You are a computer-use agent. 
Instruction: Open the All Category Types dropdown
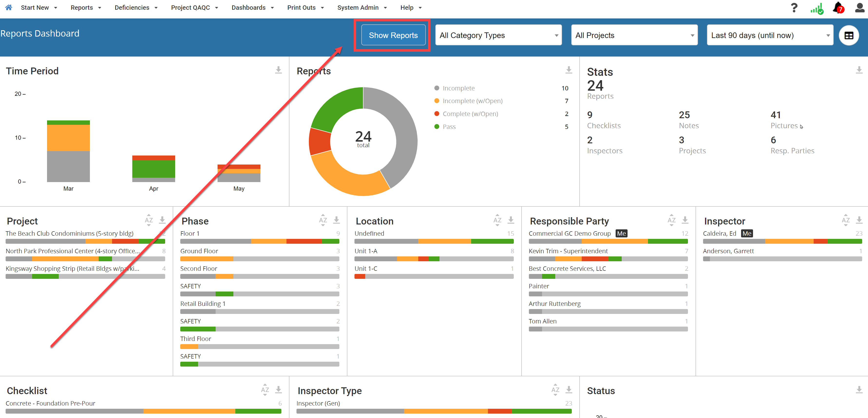[x=498, y=35]
